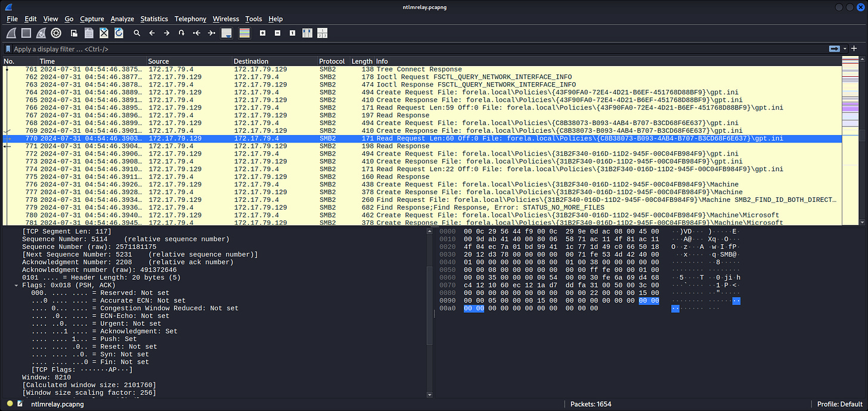Click the Profile: Default status label
This screenshot has height=411, width=868.
[841, 404]
